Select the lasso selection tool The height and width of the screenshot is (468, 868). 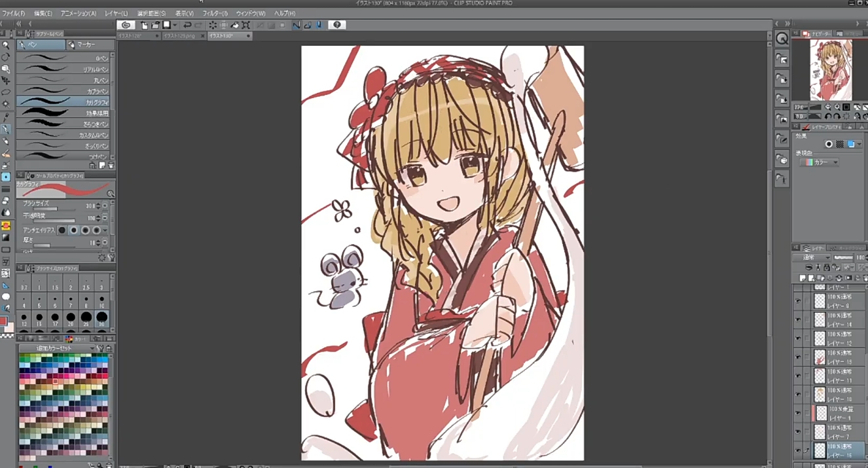tap(6, 92)
